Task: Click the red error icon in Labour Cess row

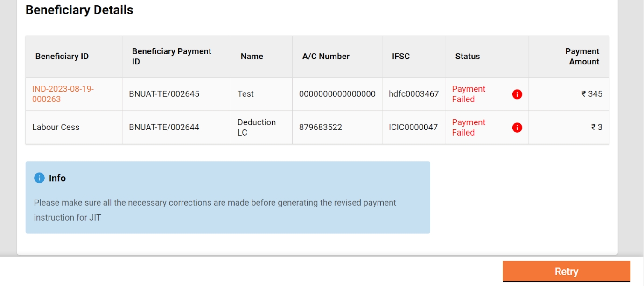Action: tap(517, 128)
